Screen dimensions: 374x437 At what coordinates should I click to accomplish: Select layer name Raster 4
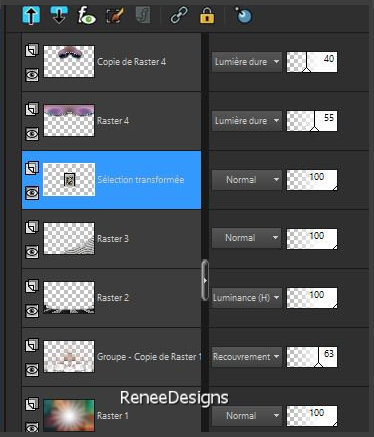(x=113, y=121)
